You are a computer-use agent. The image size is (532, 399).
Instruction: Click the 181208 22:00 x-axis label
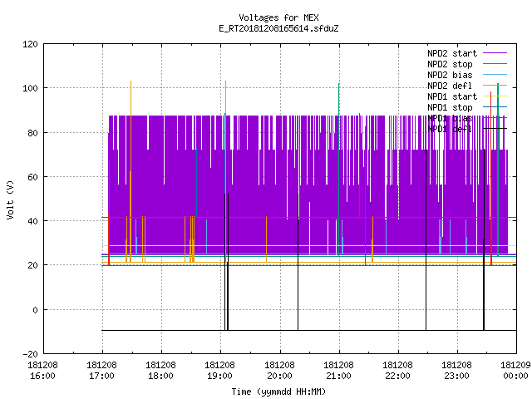point(397,370)
